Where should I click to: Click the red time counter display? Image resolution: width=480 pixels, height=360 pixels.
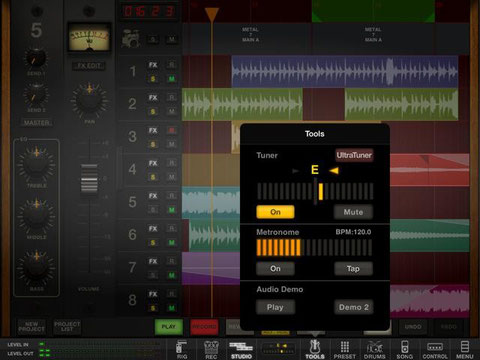[x=150, y=12]
